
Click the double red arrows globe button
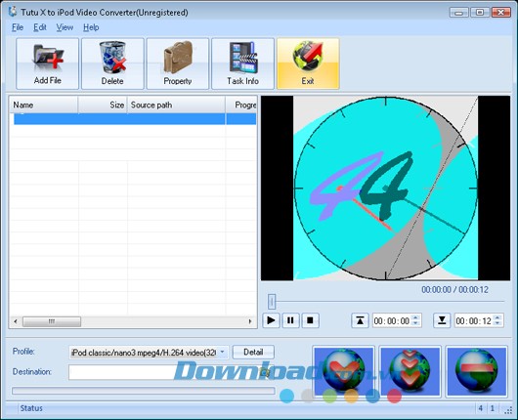pos(410,371)
